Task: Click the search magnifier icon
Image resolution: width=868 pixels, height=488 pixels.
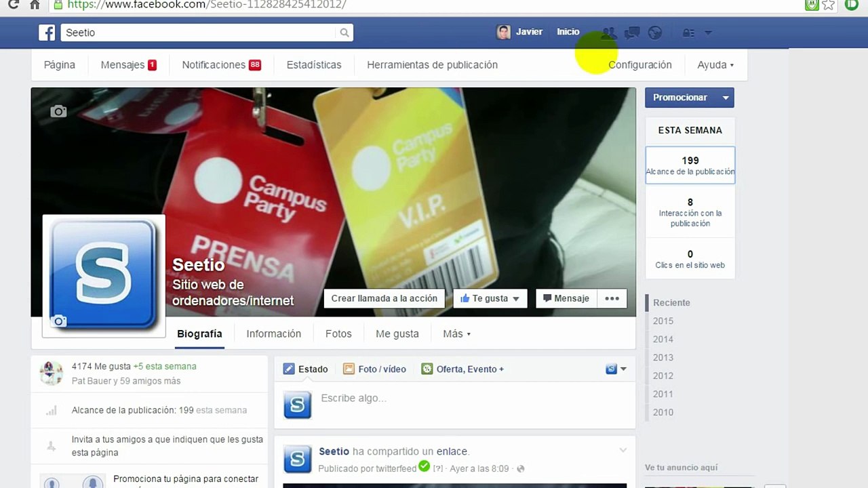Action: click(x=344, y=33)
